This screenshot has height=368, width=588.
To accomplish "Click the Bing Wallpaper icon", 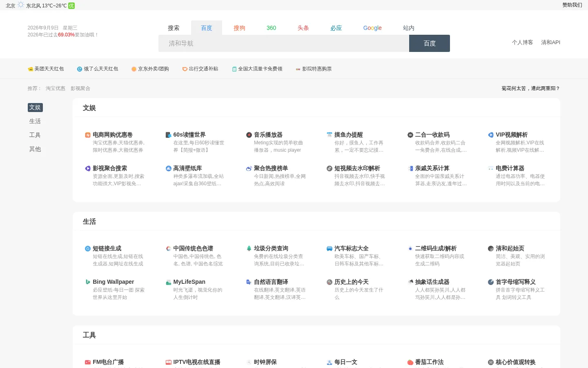I will click(87, 282).
